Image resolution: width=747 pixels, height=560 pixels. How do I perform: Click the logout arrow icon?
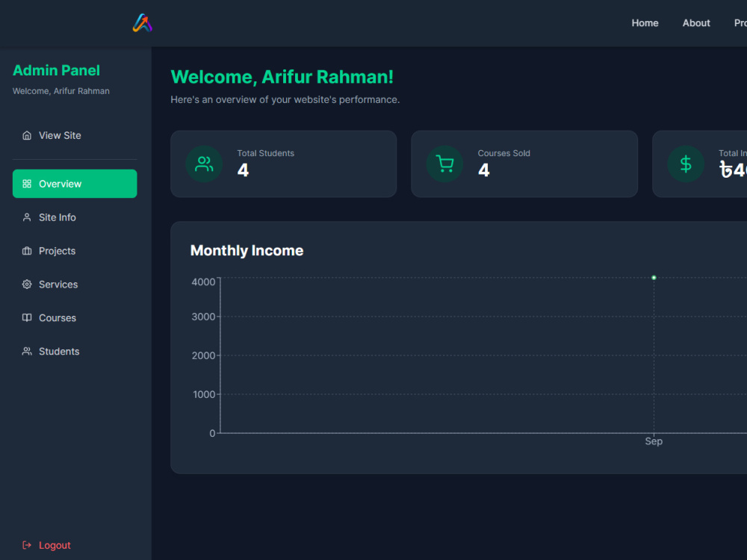[27, 545]
